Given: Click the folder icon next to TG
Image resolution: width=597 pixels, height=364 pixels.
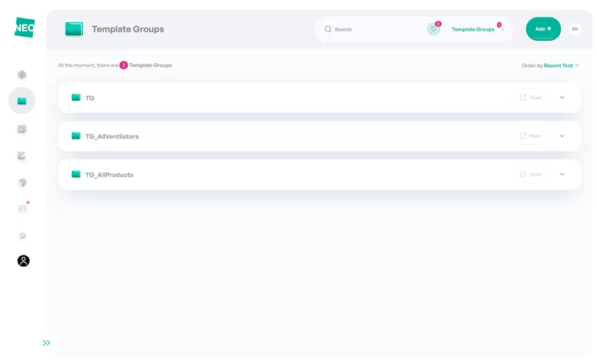Looking at the screenshot, I should (76, 97).
